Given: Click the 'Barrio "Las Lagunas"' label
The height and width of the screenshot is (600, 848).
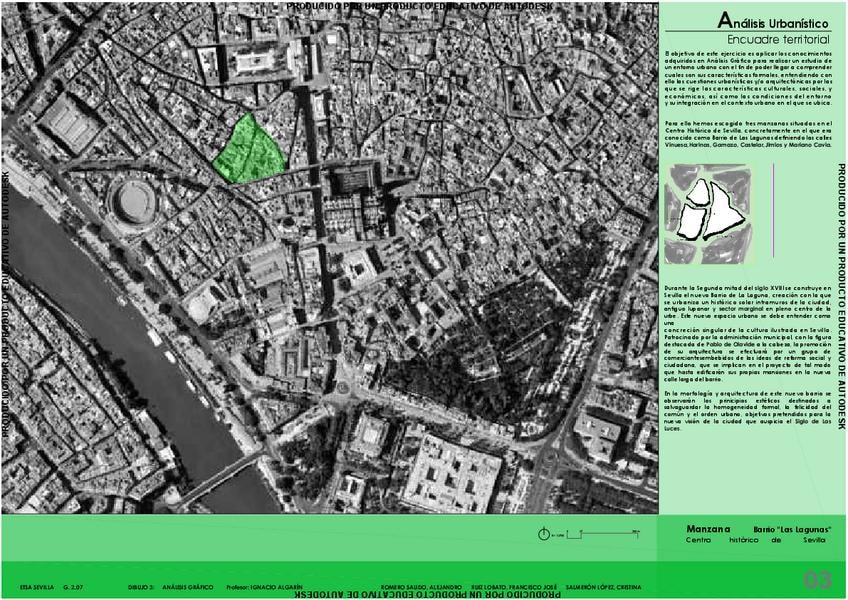Looking at the screenshot, I should [x=792, y=530].
